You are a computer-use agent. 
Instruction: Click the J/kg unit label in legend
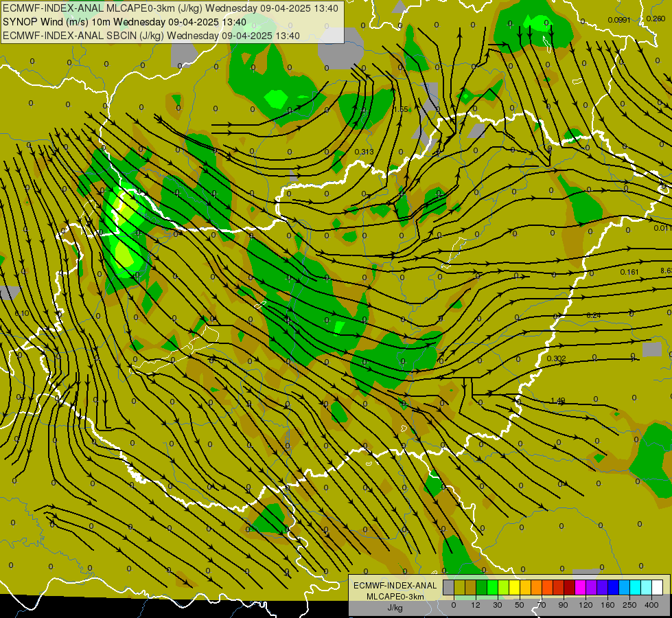395,608
